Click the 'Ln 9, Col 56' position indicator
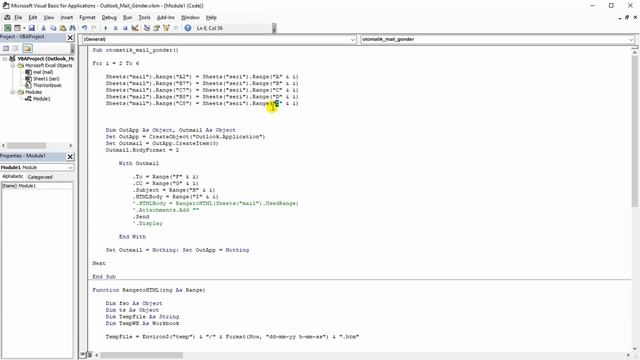This screenshot has height=360, width=640. click(x=210, y=28)
